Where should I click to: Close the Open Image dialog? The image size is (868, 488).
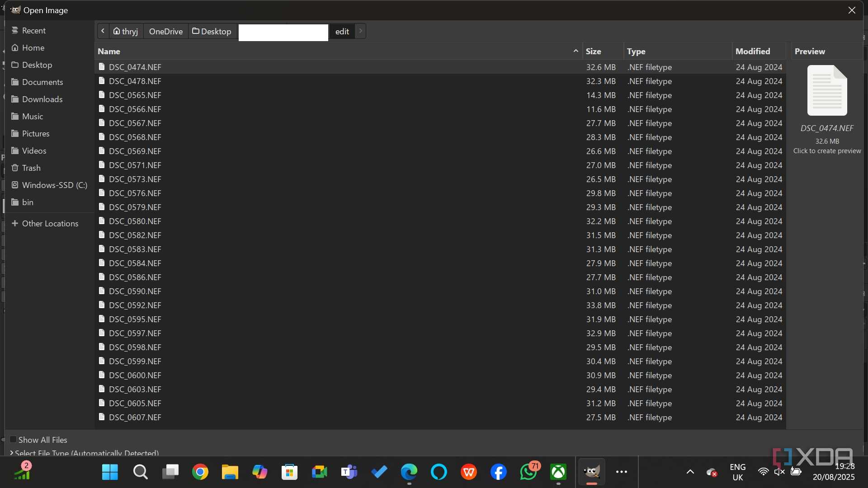click(x=852, y=10)
